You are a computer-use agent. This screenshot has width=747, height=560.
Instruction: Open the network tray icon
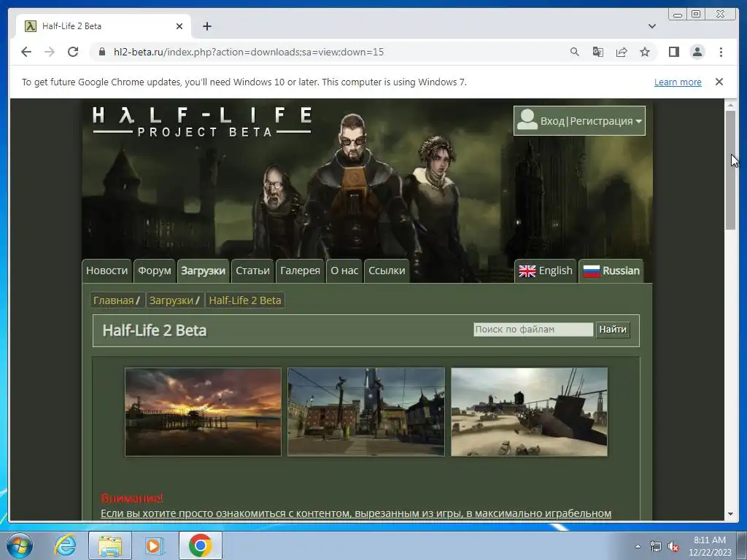tap(656, 547)
